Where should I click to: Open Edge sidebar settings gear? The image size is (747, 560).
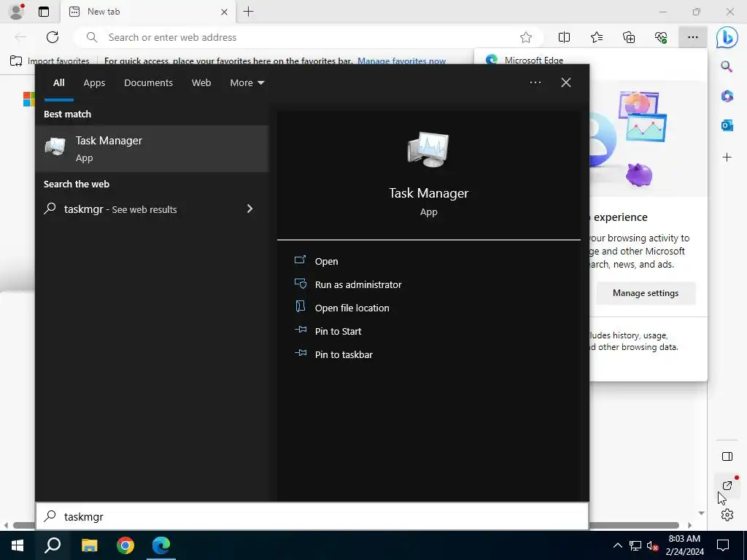[727, 514]
